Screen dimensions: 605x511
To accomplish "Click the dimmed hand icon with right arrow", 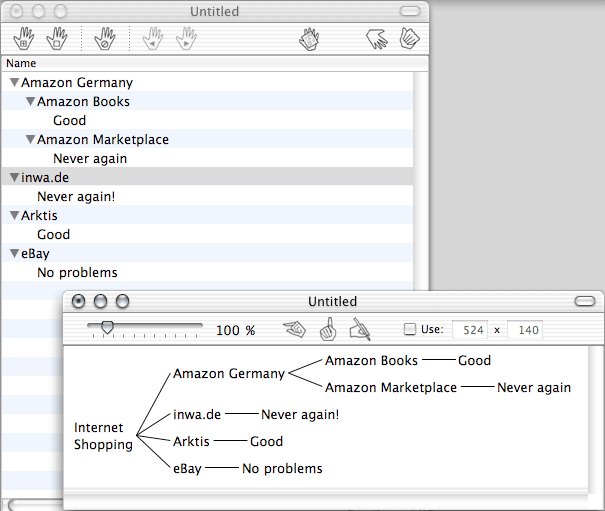I will coord(186,38).
